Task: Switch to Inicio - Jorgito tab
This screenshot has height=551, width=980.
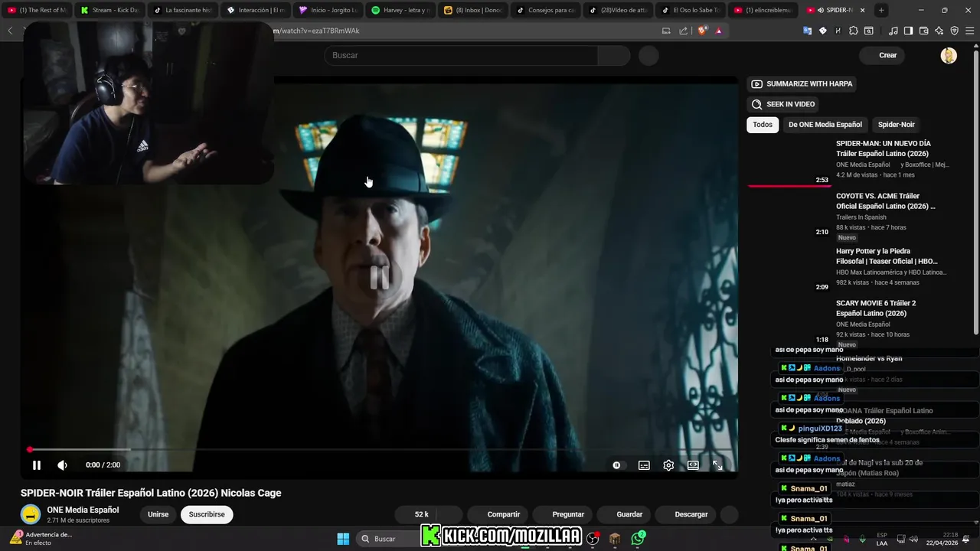Action: [328, 10]
